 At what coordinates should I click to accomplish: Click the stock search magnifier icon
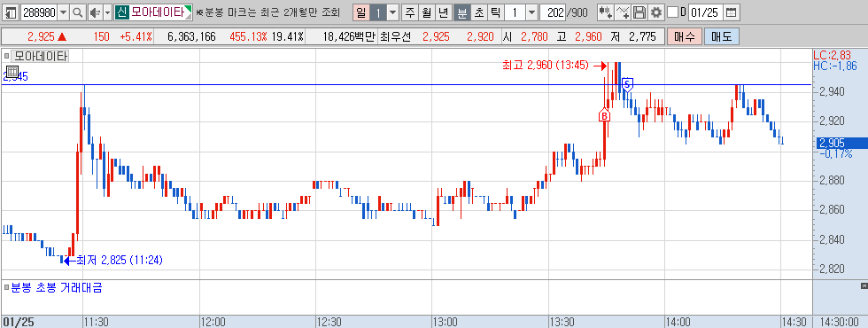78,12
